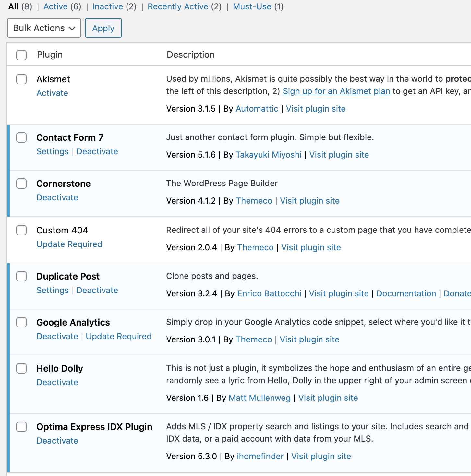This screenshot has height=476, width=471.
Task: Tick the Custom 404 checkbox
Action: point(21,230)
